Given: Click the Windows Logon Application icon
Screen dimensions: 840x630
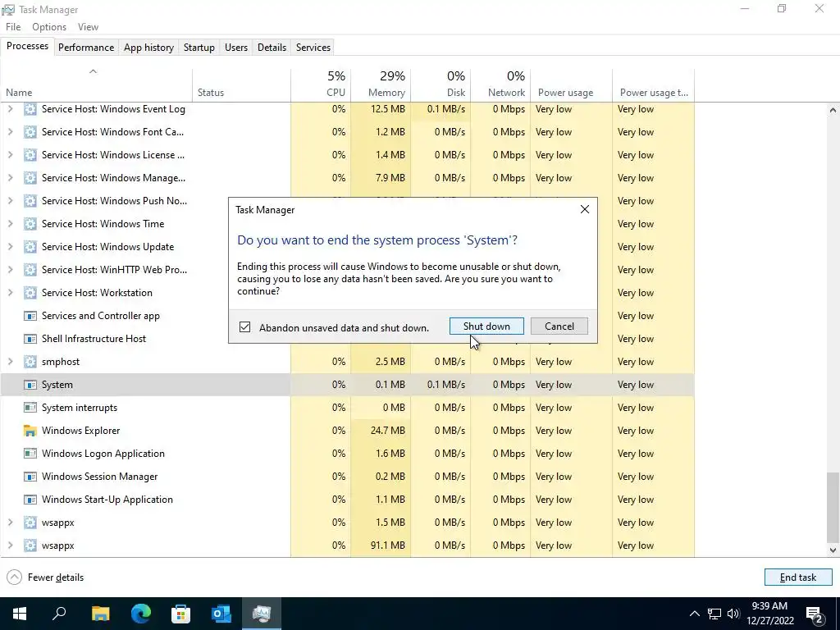Looking at the screenshot, I should coord(30,454).
